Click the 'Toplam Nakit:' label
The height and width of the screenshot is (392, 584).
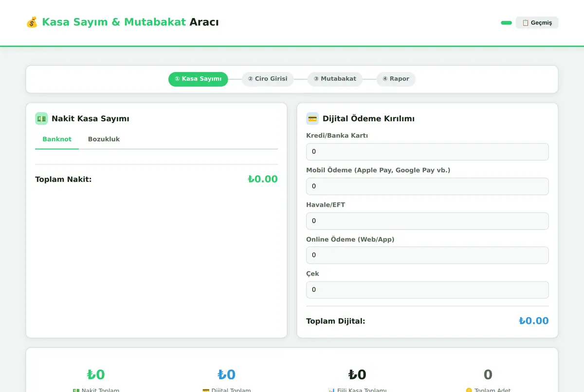(63, 179)
